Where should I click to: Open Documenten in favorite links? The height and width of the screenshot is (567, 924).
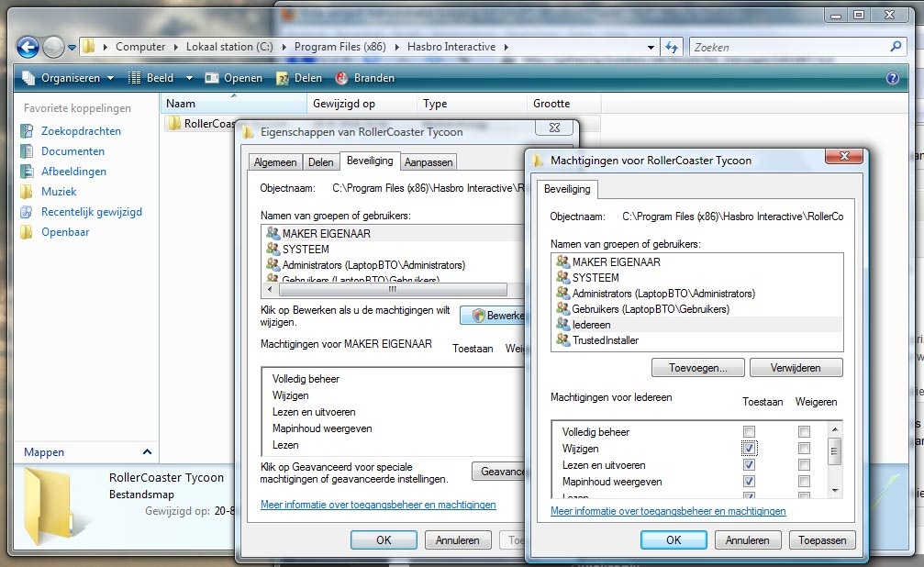[x=72, y=150]
